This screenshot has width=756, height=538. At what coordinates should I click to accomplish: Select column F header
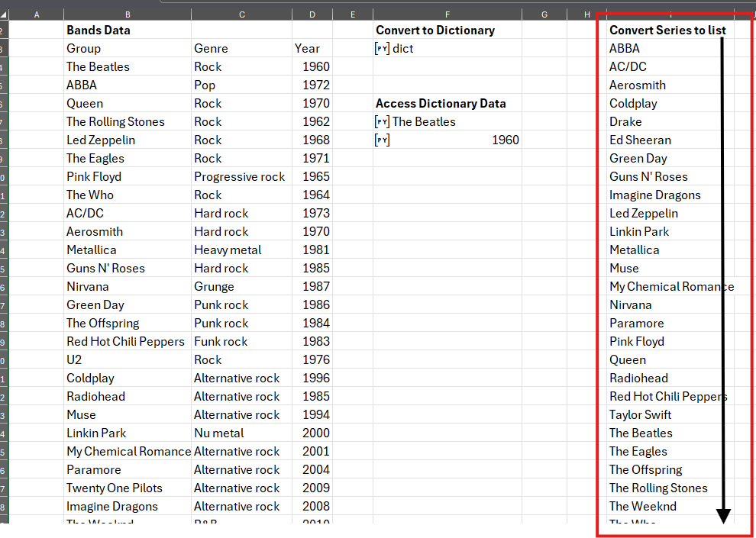click(x=447, y=15)
